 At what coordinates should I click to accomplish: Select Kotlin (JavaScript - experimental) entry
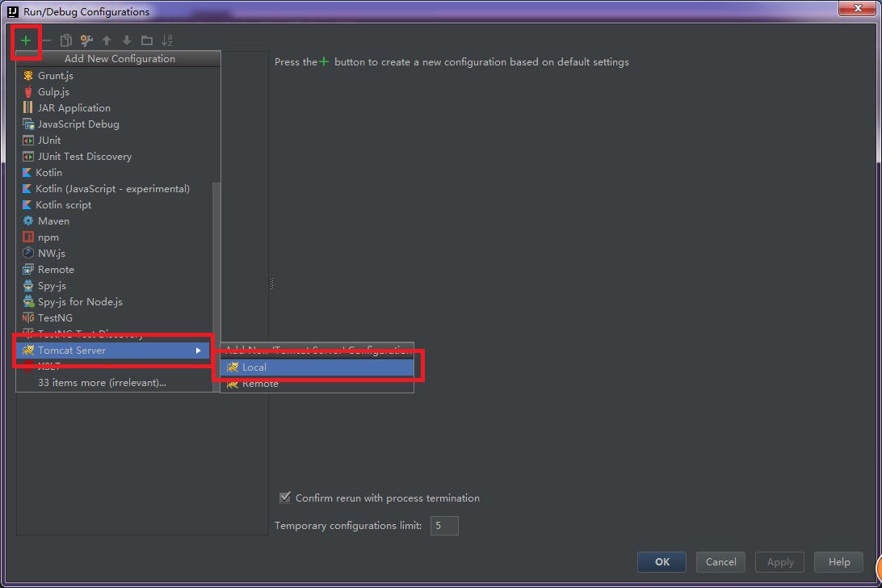click(112, 189)
